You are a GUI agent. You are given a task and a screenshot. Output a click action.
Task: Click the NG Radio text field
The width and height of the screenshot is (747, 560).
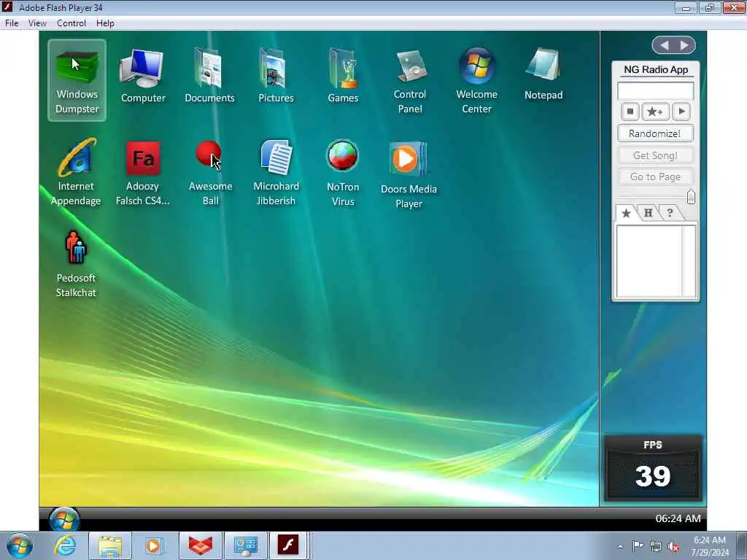tap(655, 90)
